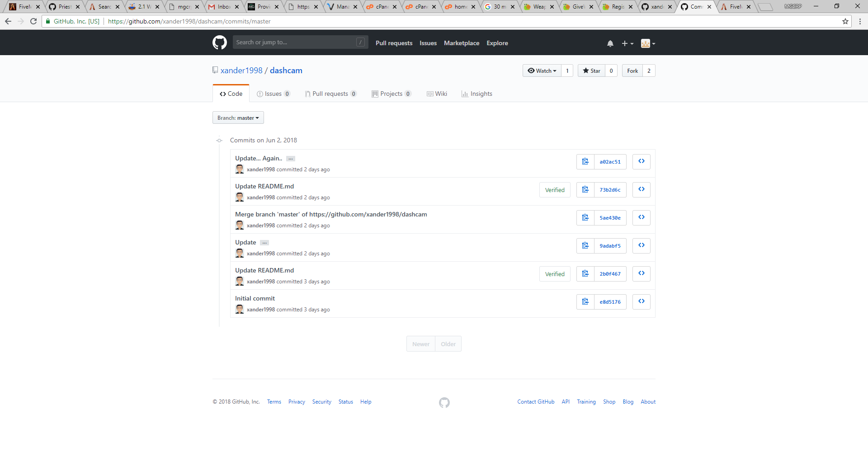Open avatar of the a02ac51 commit author
The image size is (868, 470).
tap(240, 169)
